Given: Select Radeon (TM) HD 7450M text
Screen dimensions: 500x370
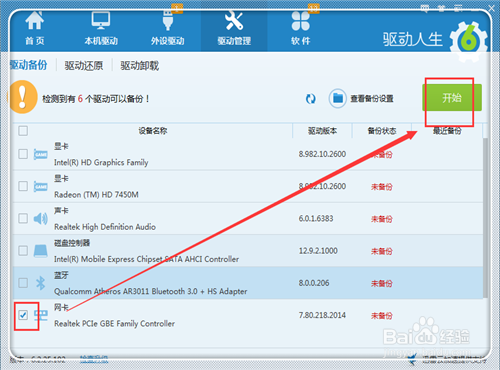Looking at the screenshot, I should pos(96,195).
